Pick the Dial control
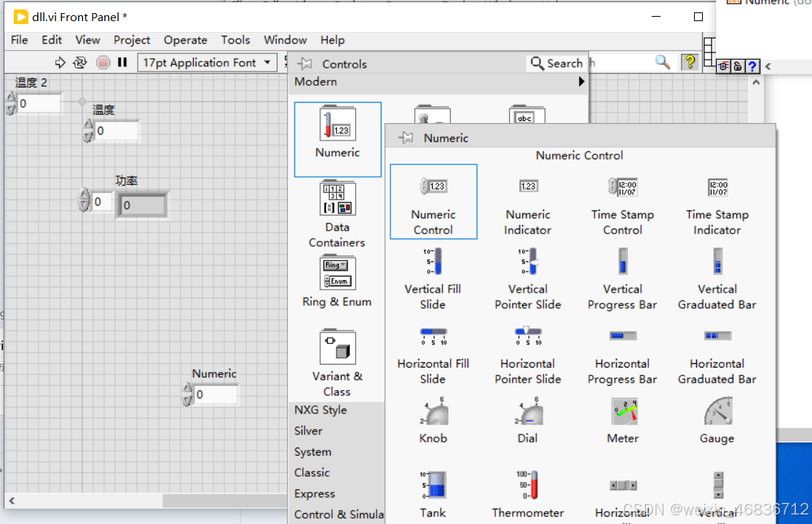The width and height of the screenshot is (812, 524). coord(528,421)
